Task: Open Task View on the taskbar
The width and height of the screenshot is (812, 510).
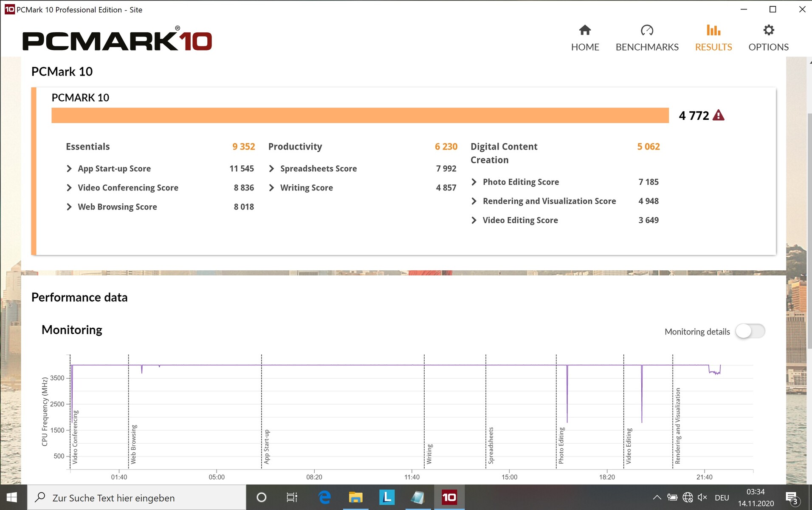Action: [292, 497]
